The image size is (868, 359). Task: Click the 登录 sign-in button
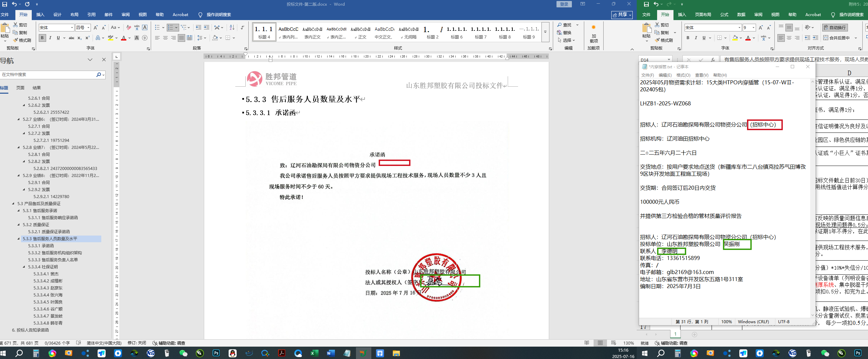tap(564, 4)
